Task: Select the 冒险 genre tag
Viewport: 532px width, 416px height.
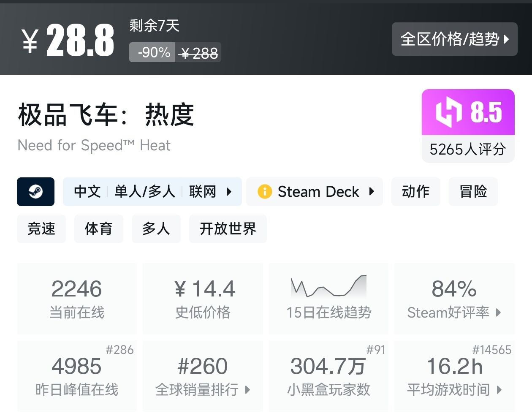Action: pyautogui.click(x=473, y=192)
